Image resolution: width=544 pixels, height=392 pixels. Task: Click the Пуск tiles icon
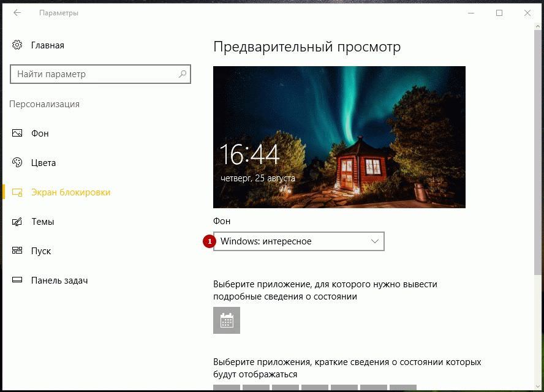point(17,251)
